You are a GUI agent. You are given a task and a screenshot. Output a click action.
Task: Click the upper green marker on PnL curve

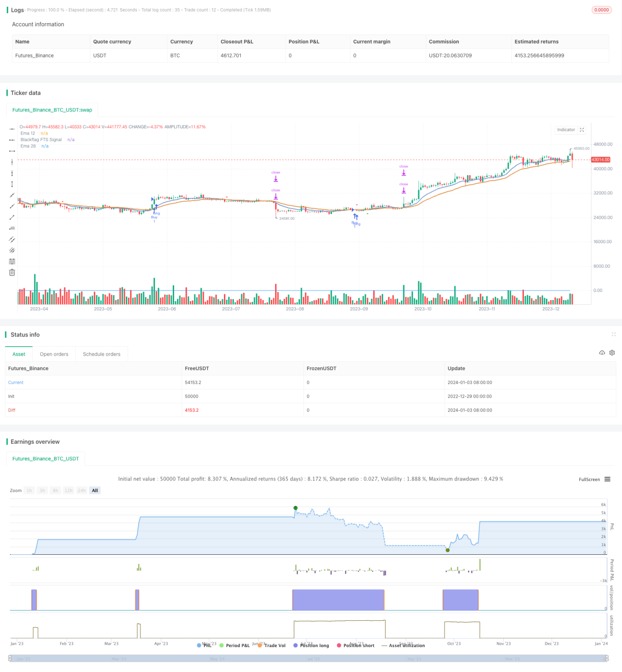point(296,508)
